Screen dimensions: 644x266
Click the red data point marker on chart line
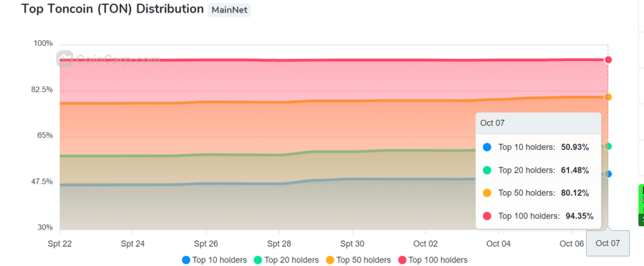pyautogui.click(x=608, y=60)
